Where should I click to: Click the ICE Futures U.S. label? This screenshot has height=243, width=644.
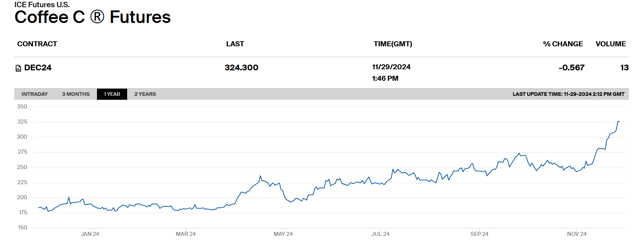point(42,5)
